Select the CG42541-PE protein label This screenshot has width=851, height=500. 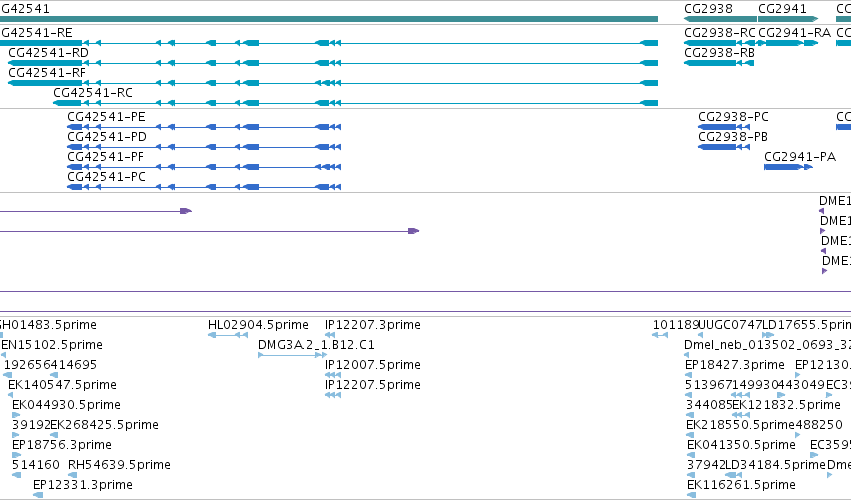(106, 117)
